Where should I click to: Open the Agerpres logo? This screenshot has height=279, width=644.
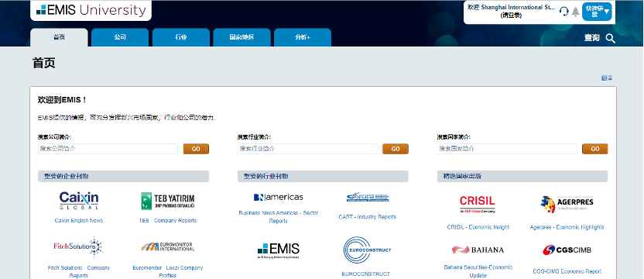[x=567, y=204]
